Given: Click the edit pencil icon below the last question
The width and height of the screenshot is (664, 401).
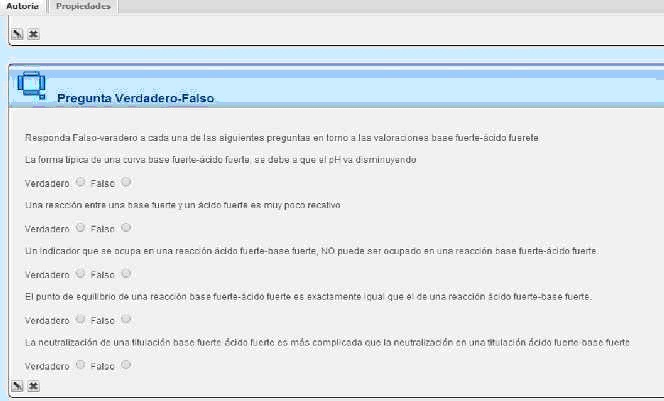Looking at the screenshot, I should pyautogui.click(x=17, y=386).
